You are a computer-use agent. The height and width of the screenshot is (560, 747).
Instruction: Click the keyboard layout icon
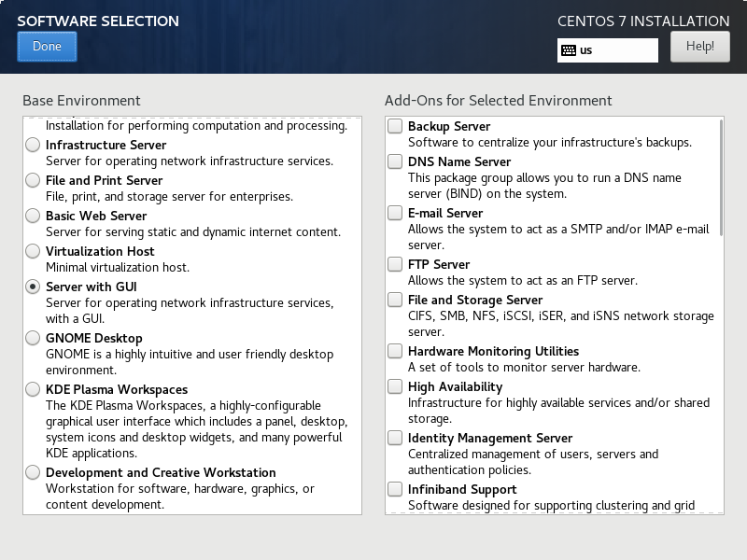tap(569, 50)
